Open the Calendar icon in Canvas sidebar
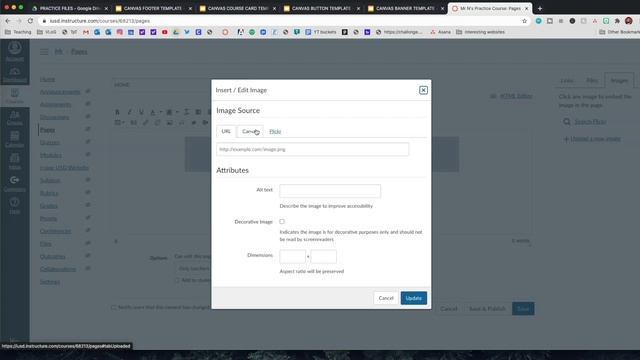This screenshot has width=640, height=360. click(15, 140)
